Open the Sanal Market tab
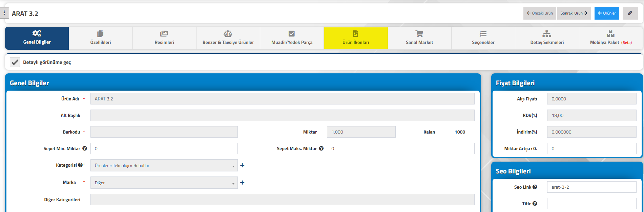Screen dimensions: 644x212 (419, 38)
